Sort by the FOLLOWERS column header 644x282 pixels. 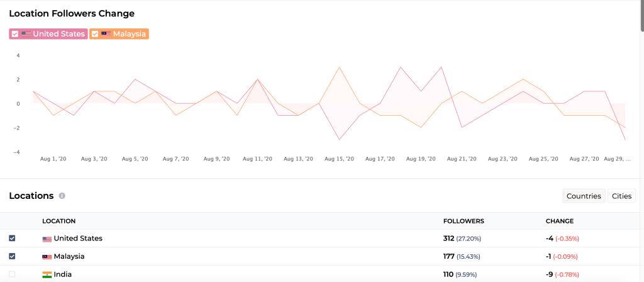[464, 221]
